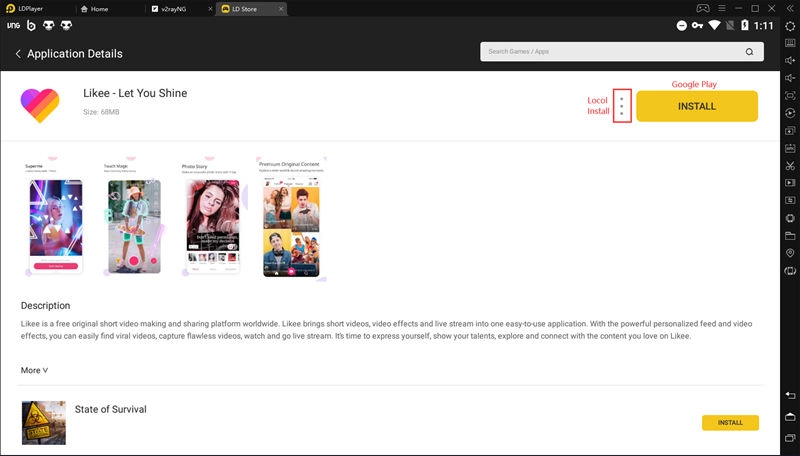Decrease volume using sidebar speaker icon
The image size is (800, 456).
click(x=790, y=78)
